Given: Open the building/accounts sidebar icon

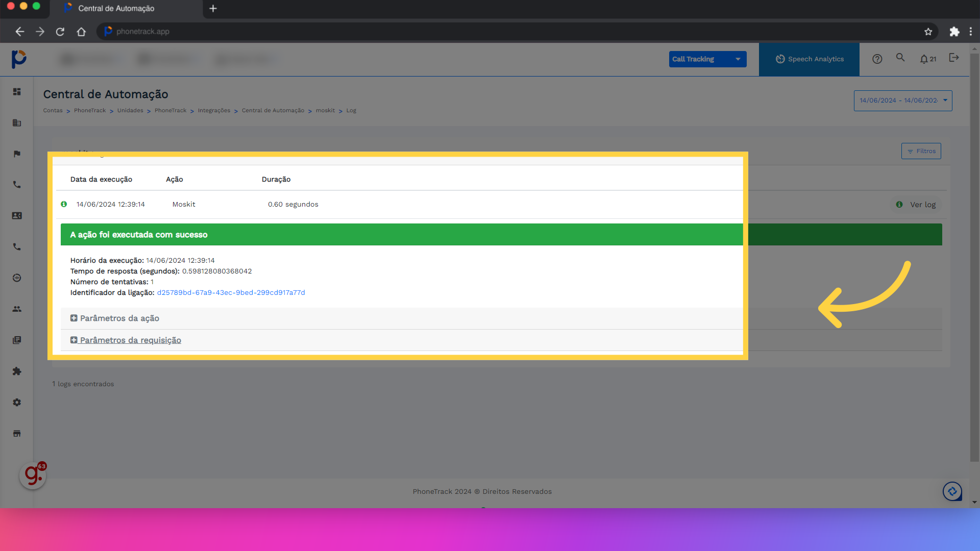Looking at the screenshot, I should (x=17, y=123).
